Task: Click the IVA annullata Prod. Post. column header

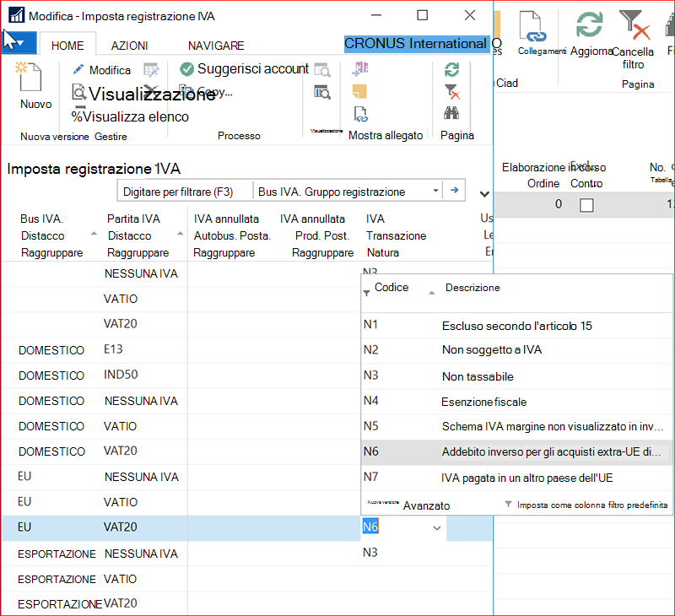Action: 319,235
